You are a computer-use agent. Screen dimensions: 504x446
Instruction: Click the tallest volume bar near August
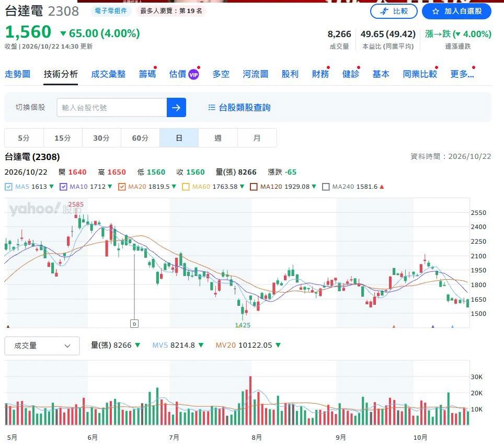coord(250,401)
